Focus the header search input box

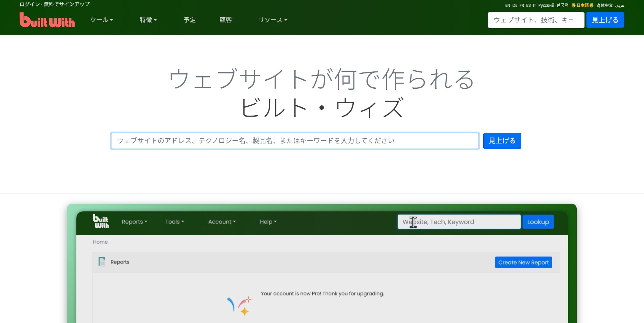point(536,20)
